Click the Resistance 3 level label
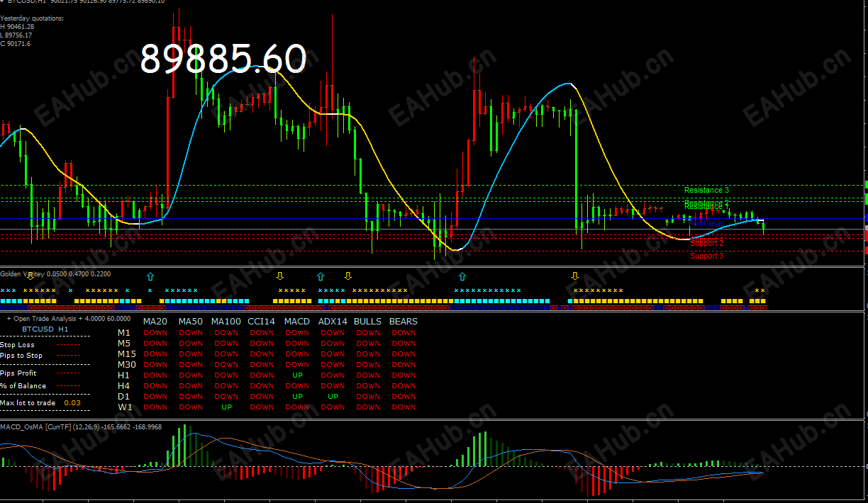Image resolution: width=868 pixels, height=503 pixels. pyautogui.click(x=706, y=190)
